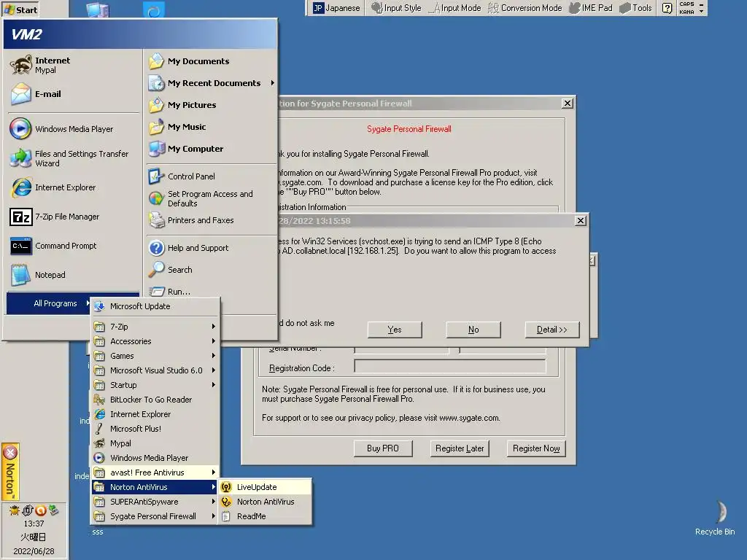Click No in firewall prompt

click(x=473, y=330)
